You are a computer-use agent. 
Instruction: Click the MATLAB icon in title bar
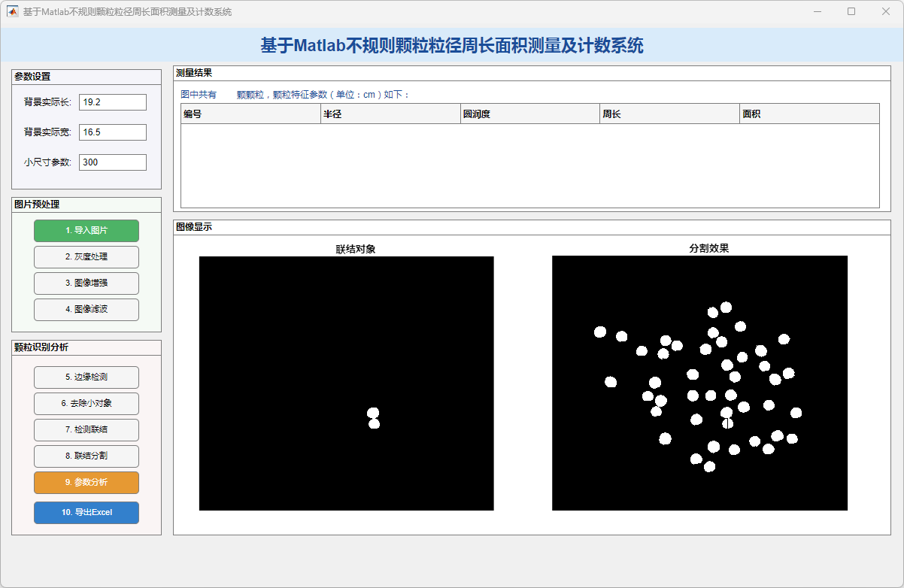point(13,12)
